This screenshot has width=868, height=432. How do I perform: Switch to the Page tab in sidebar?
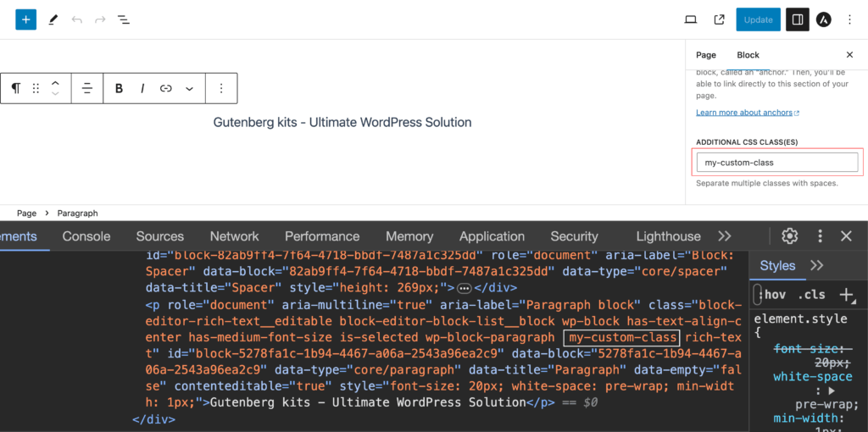[706, 55]
